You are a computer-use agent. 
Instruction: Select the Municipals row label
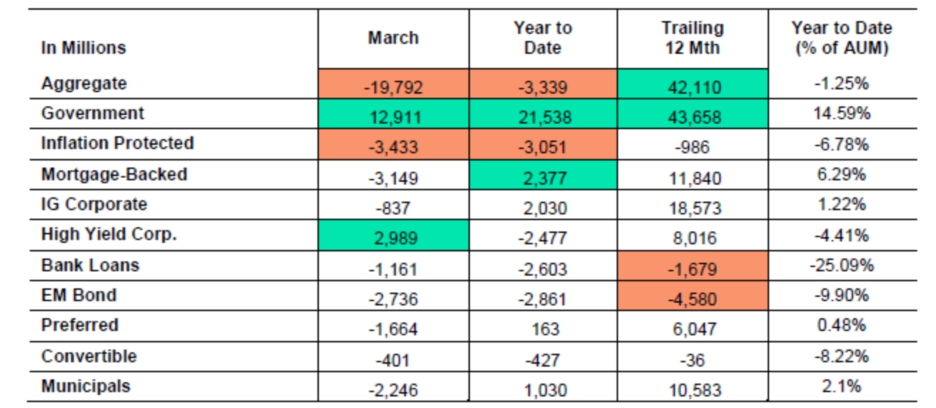[86, 386]
